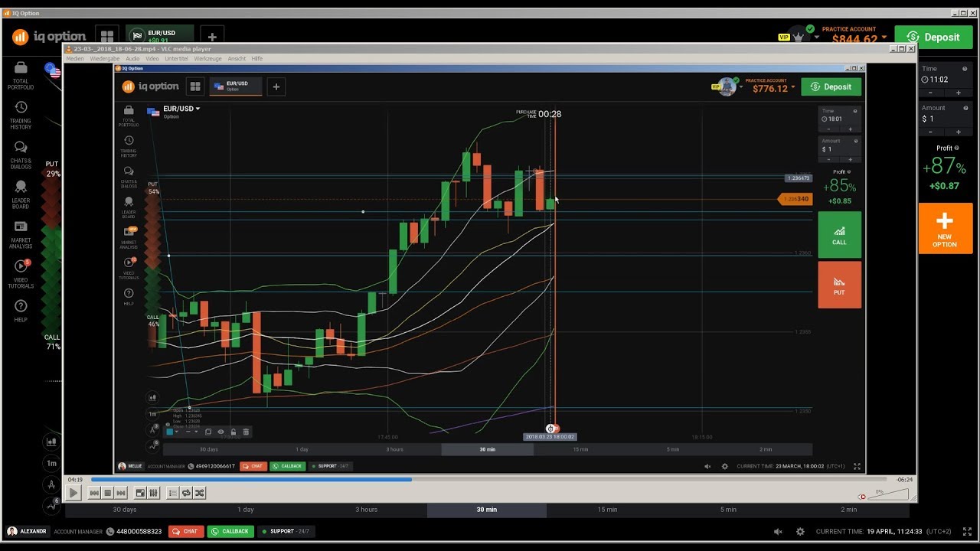980x551 pixels.
Task: Toggle sound with outer bottom speaker icon
Action: (778, 531)
